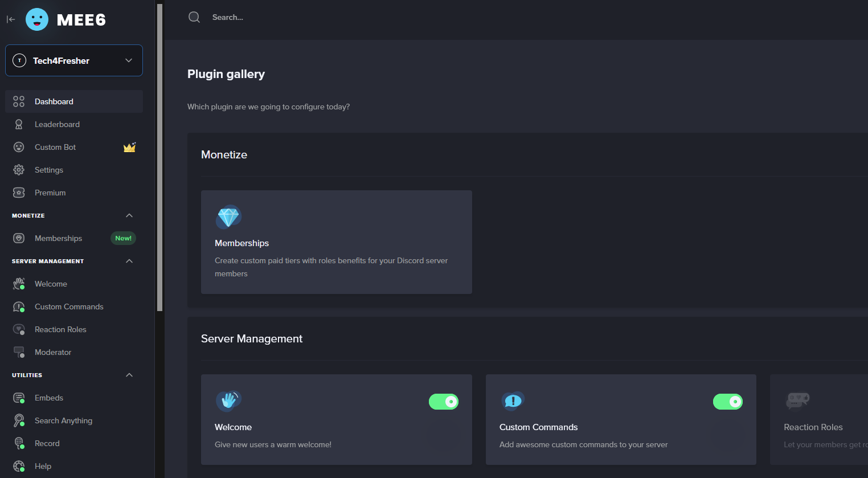Click the Monetize section heading in gallery
This screenshot has height=478, width=868.
pos(224,155)
